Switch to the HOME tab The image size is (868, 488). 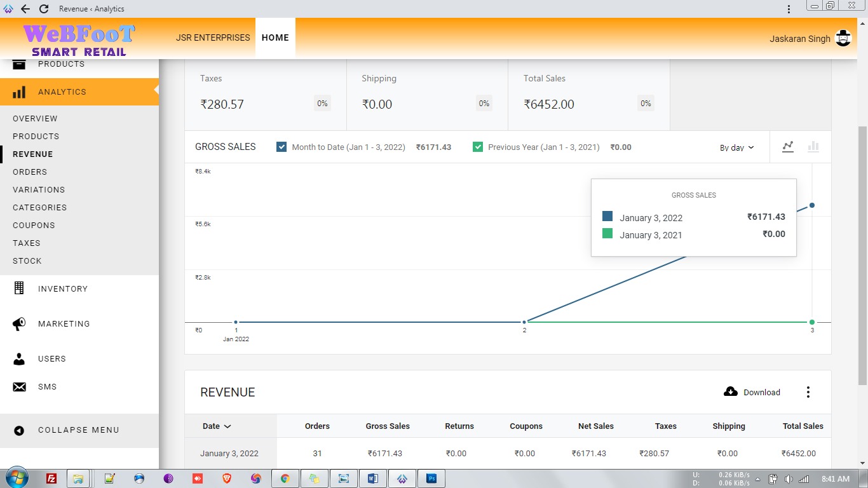pyautogui.click(x=275, y=37)
